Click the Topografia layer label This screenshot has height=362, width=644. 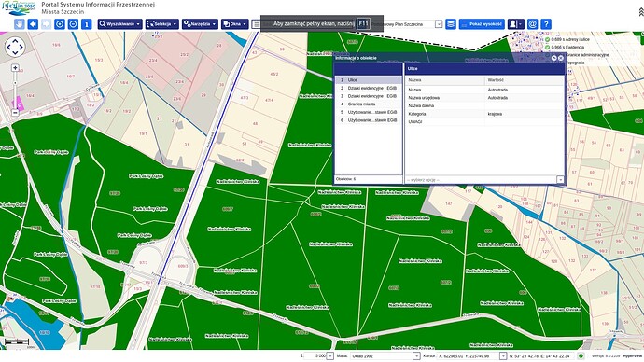click(x=575, y=63)
